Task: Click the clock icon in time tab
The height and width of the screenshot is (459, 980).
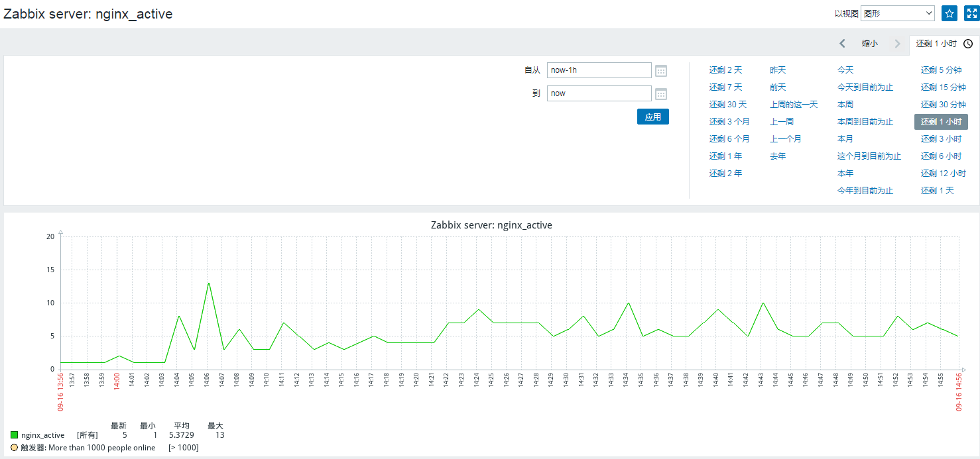Action: pyautogui.click(x=968, y=44)
